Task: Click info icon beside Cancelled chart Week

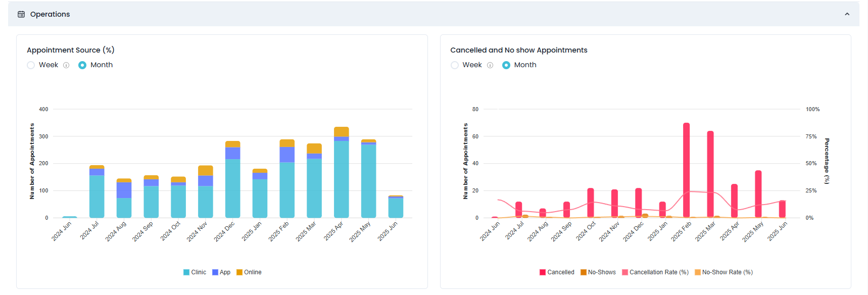Action: tap(490, 65)
